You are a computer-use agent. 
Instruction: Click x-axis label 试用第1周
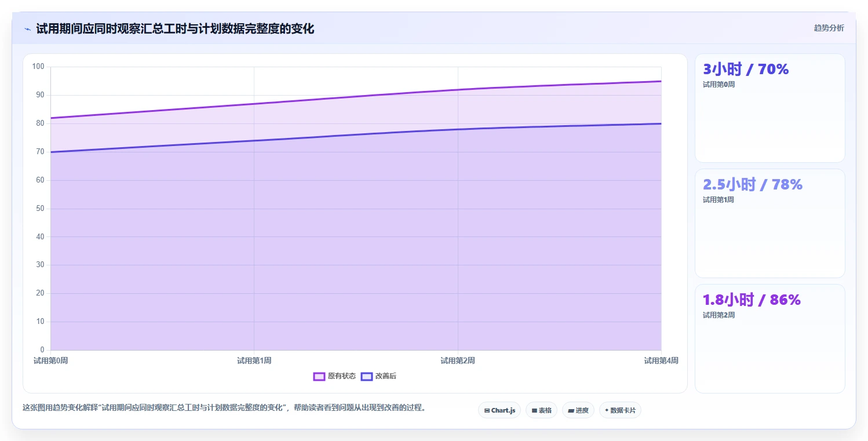pos(254,360)
